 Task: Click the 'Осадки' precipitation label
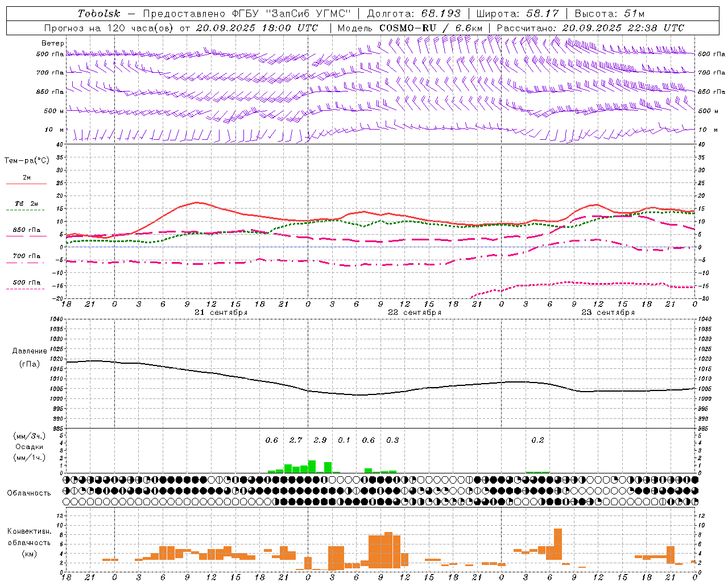point(29,447)
